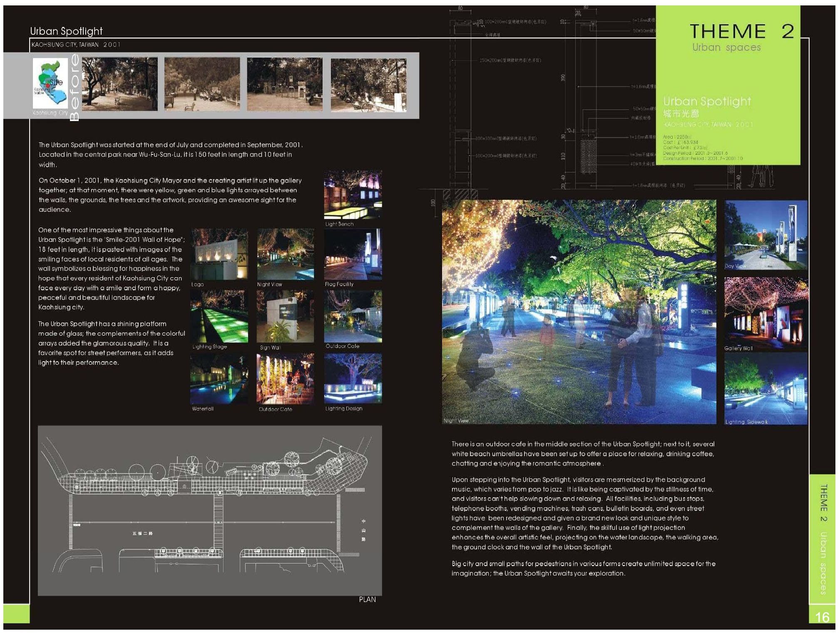Click paragraph starting 'Upon stepping into'
The image size is (840, 633).
[585, 513]
